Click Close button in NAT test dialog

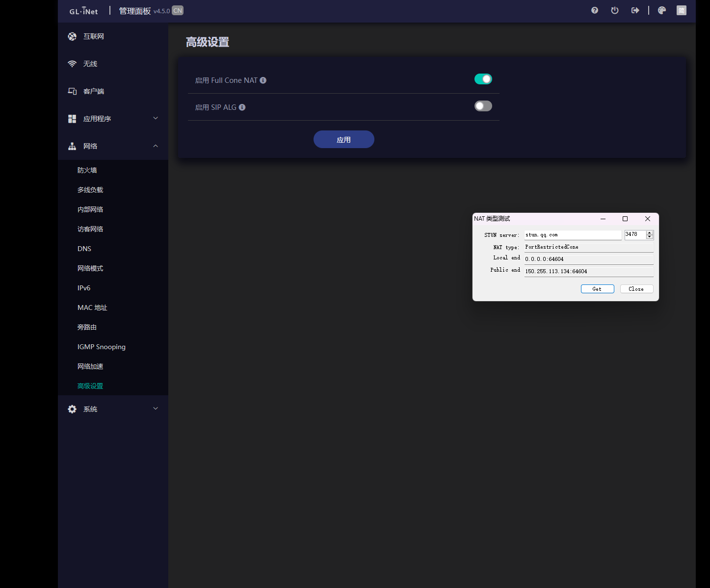[x=636, y=289]
